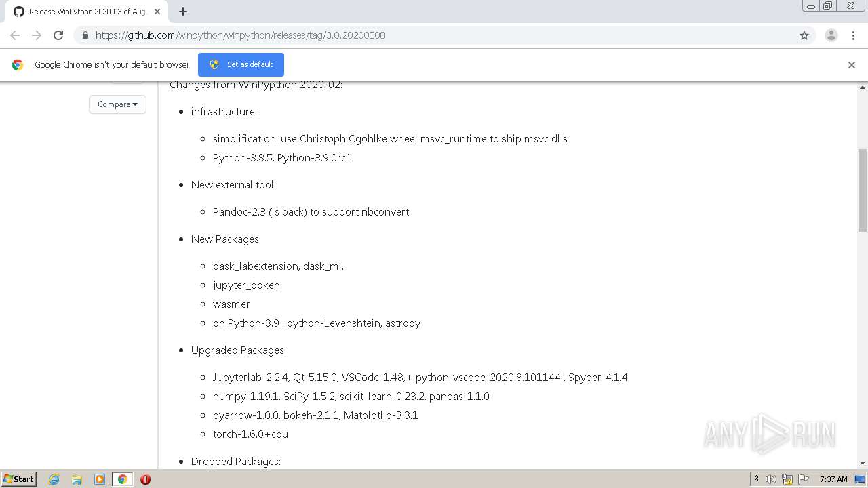868x488 pixels.
Task: Click the padlock site info icon
Action: (85, 35)
